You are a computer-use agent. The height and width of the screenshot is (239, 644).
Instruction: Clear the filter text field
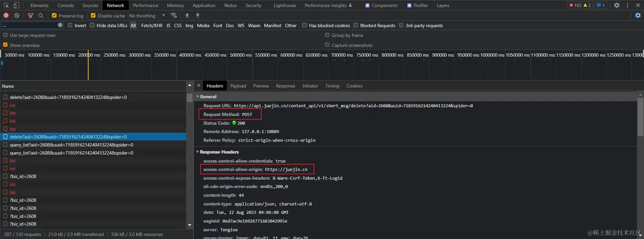point(60,25)
